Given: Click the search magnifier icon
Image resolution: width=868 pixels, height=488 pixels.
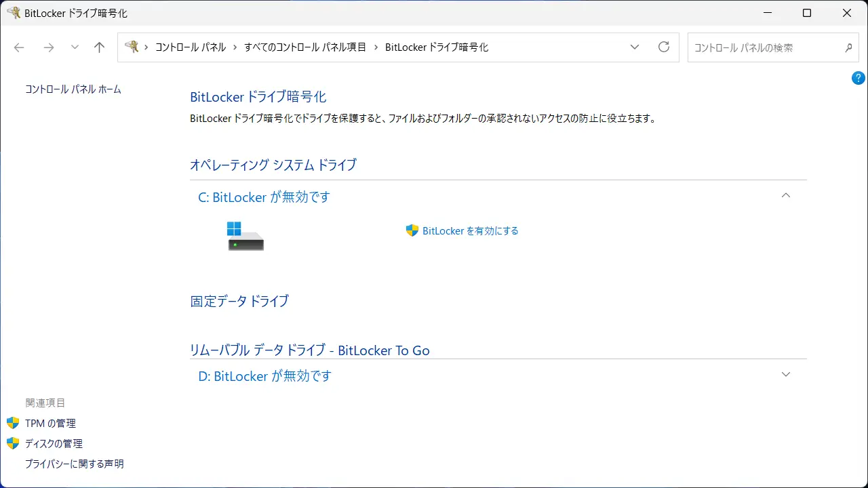Looking at the screenshot, I should point(848,48).
